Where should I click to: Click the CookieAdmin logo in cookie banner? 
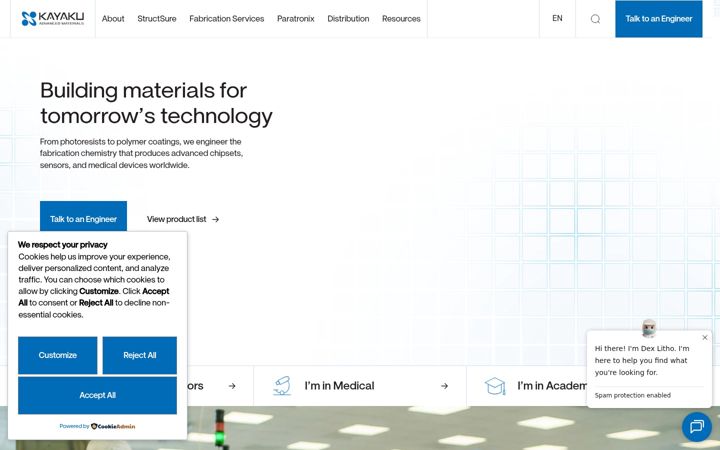113,426
